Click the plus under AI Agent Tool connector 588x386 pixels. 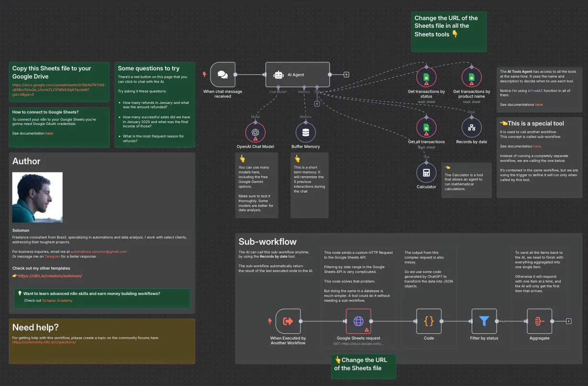click(x=317, y=103)
